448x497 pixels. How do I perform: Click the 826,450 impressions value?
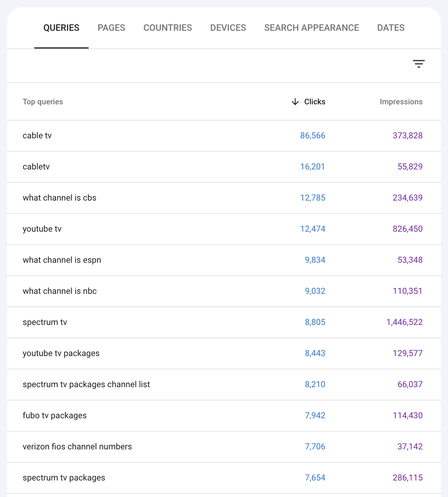408,229
